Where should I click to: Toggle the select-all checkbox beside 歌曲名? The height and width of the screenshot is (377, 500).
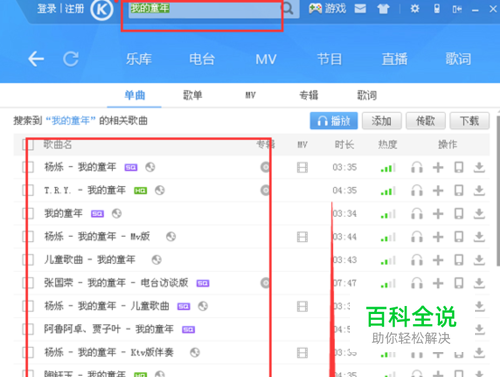[x=28, y=145]
